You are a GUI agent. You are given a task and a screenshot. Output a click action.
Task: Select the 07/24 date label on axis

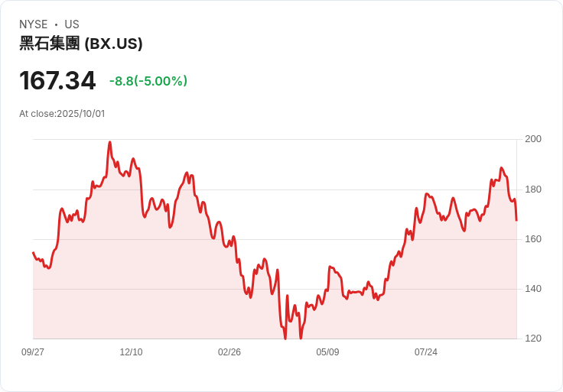tap(426, 352)
